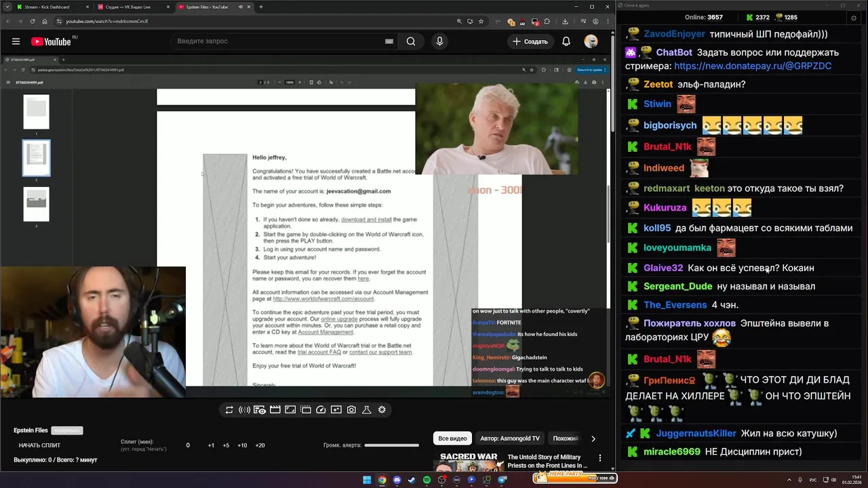Select the 'Автор: Asmongold TV' chip
The image size is (868, 488).
(x=510, y=439)
